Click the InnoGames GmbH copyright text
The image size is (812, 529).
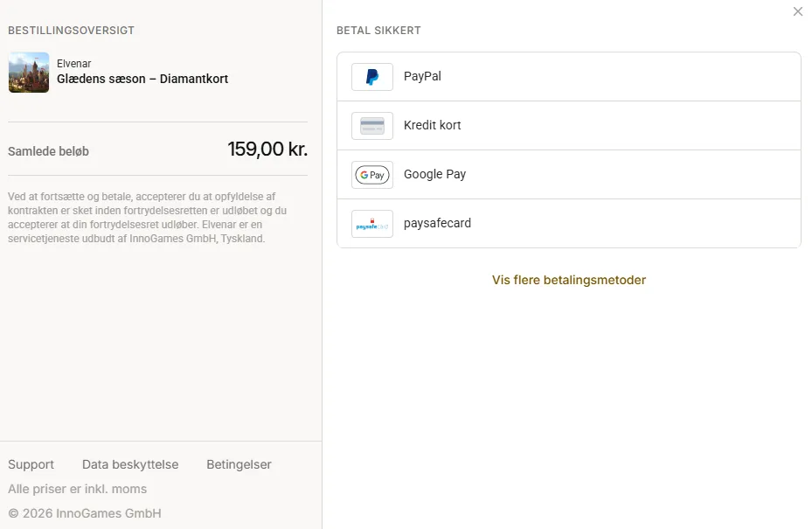click(85, 513)
